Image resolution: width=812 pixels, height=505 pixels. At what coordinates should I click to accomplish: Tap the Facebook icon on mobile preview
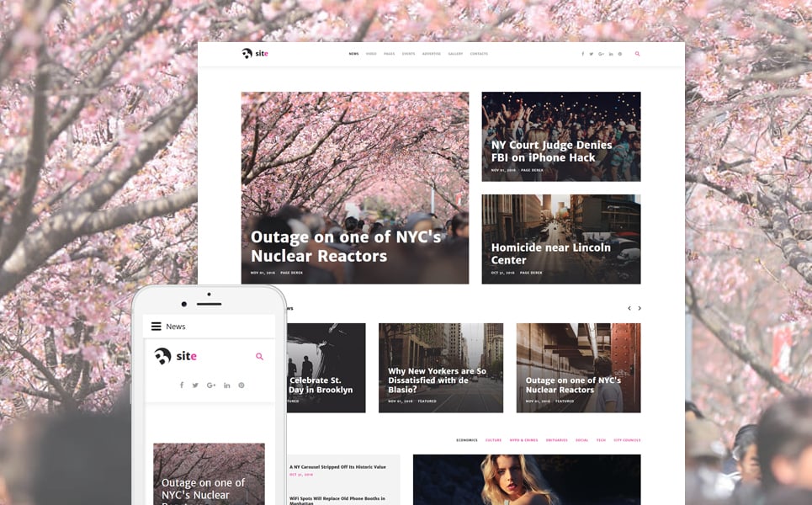pyautogui.click(x=181, y=385)
